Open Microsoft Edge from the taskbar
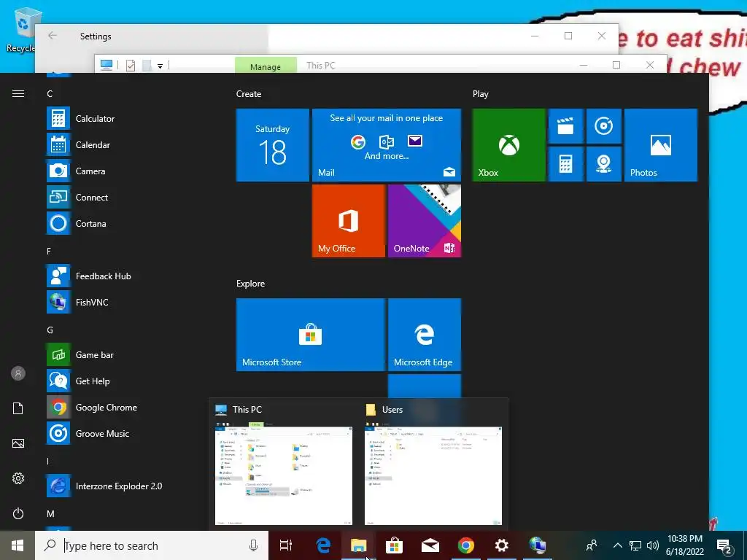Image resolution: width=747 pixels, height=560 pixels. (x=323, y=545)
